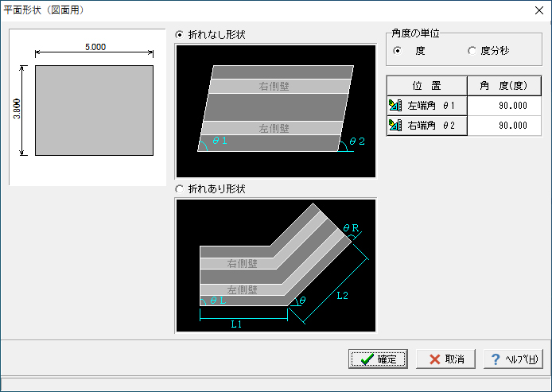
Task: Click the green checkmark icon on 確定
Action: [367, 359]
